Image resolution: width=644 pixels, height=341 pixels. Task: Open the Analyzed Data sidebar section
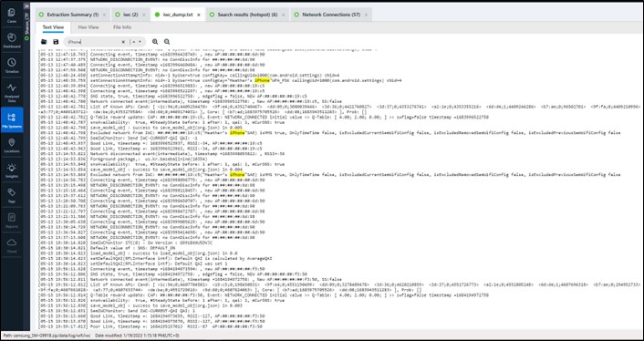point(12,93)
